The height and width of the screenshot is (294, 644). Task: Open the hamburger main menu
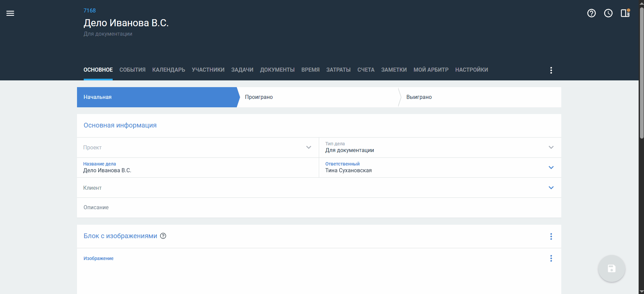click(10, 13)
